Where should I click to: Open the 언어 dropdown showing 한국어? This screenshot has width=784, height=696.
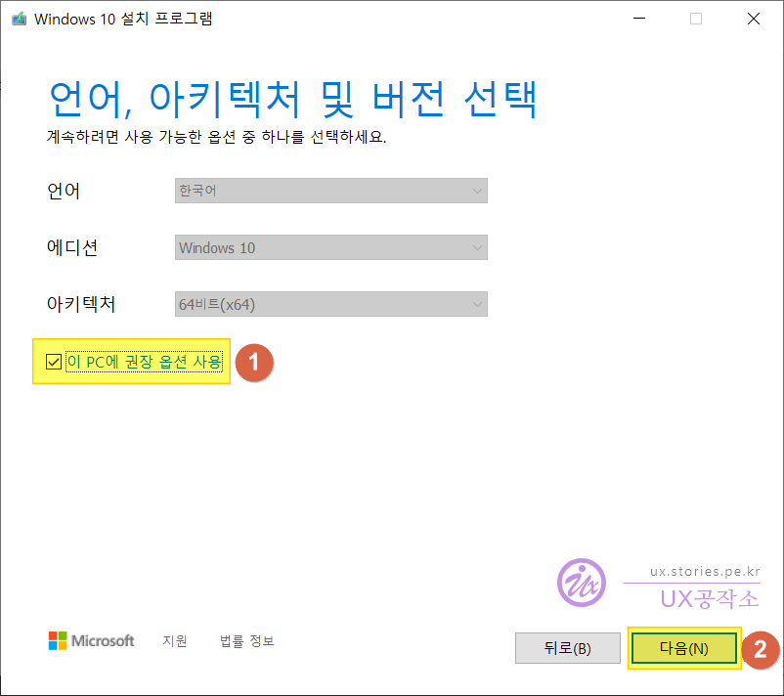point(330,191)
